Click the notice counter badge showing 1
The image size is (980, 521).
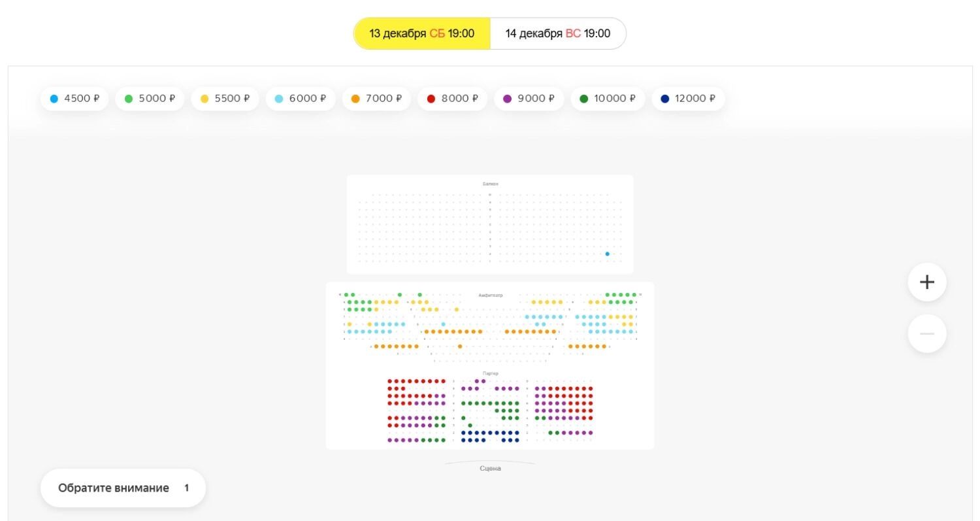(186, 488)
